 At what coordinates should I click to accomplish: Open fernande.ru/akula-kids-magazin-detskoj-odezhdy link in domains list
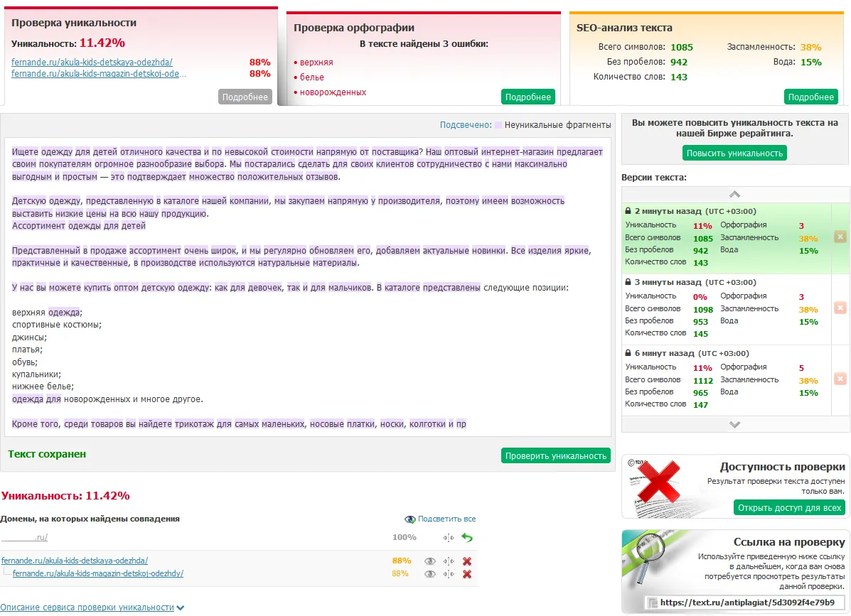pyautogui.click(x=97, y=573)
